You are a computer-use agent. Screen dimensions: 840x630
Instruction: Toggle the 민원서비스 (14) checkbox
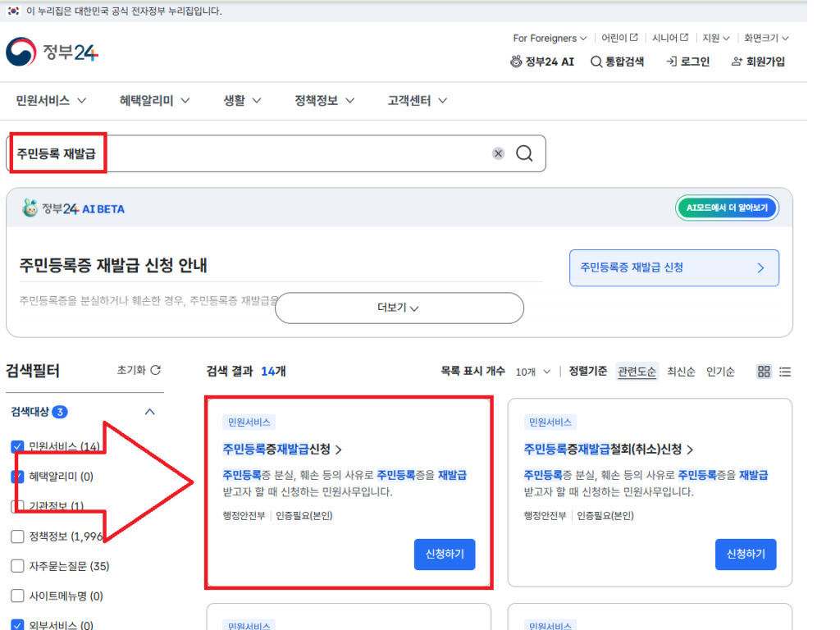click(x=17, y=447)
